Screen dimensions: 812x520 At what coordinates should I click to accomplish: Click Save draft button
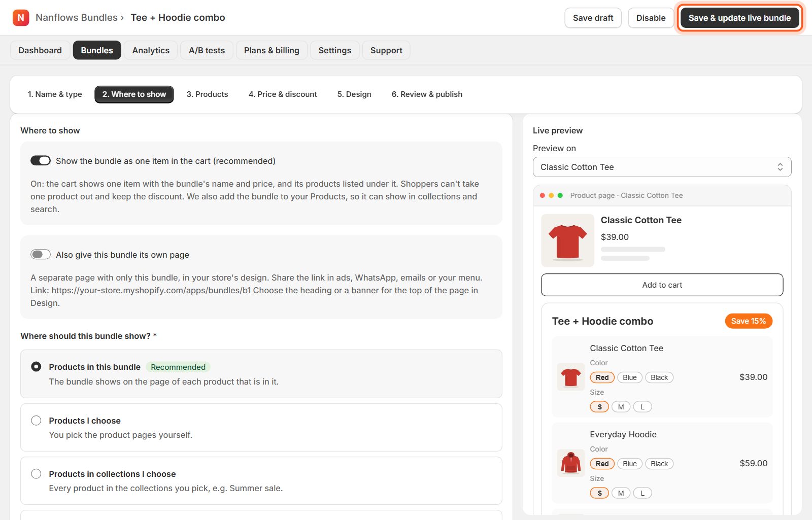click(593, 18)
